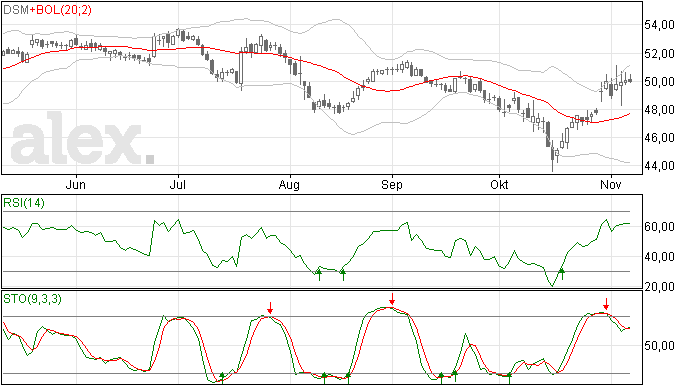Click the DSM ticker label
The image size is (690, 387).
[16, 9]
